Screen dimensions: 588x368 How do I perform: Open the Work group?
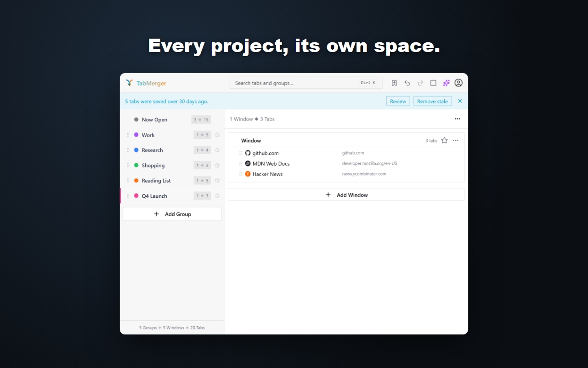pyautogui.click(x=172, y=135)
